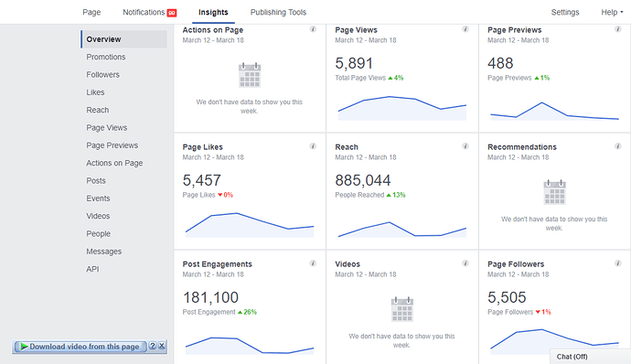Click info icon on Reach card
631x364 pixels.
coord(465,146)
